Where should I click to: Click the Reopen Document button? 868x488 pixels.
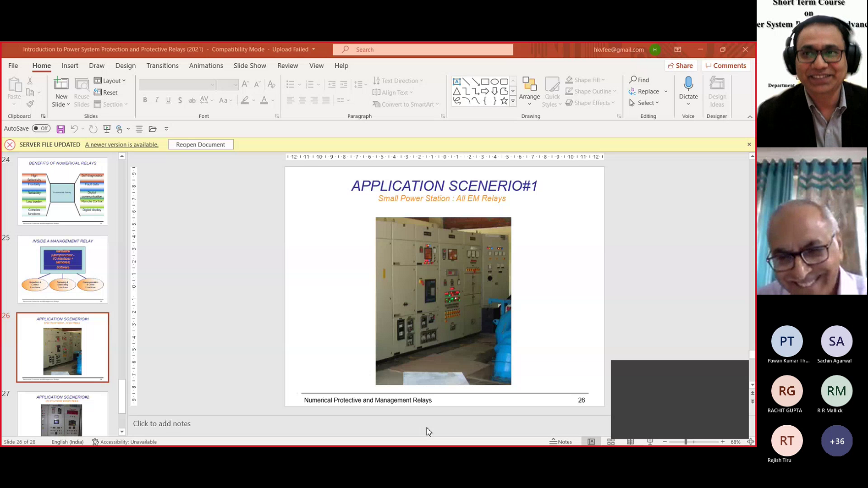[201, 144]
